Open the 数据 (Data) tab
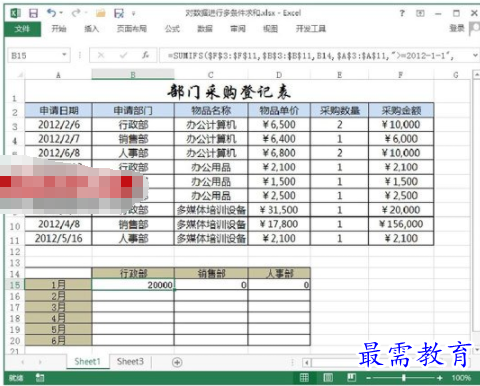 (205, 29)
